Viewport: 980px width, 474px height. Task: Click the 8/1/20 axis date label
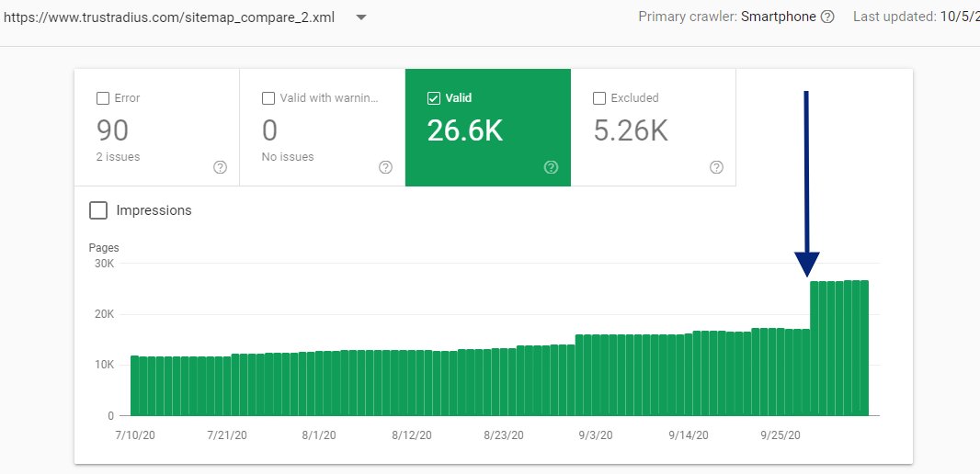click(x=319, y=435)
